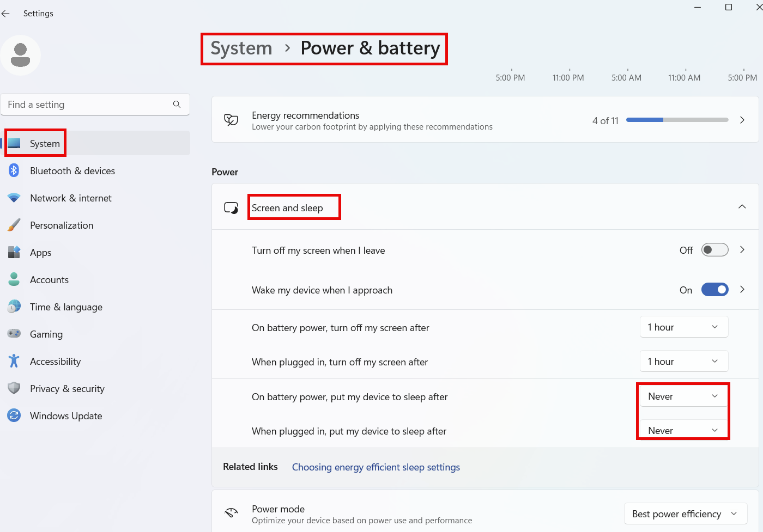Click the 11:00 AM chart time label
The image size is (763, 532).
pos(685,78)
